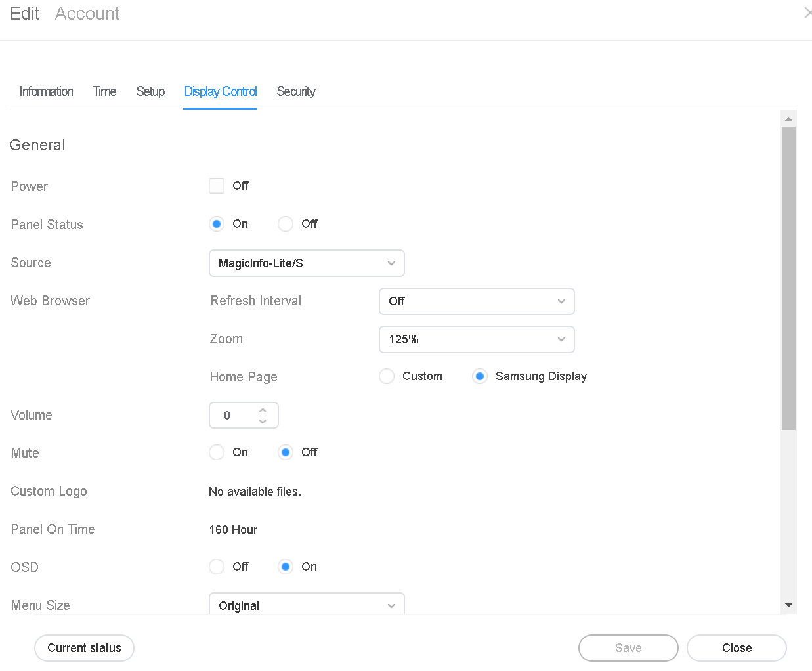Close the dialog with the X icon

click(807, 12)
